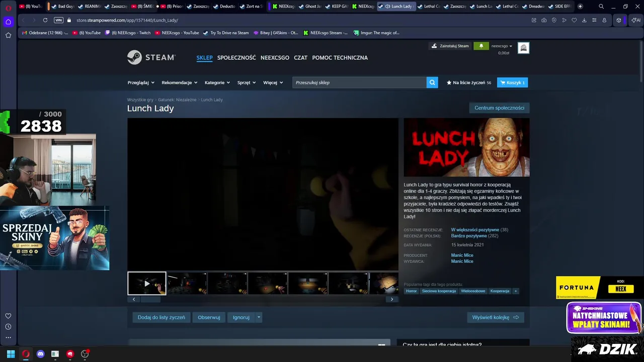Open POMOC TECHNICZNA menu
Image resolution: width=644 pixels, height=362 pixels.
tap(340, 58)
